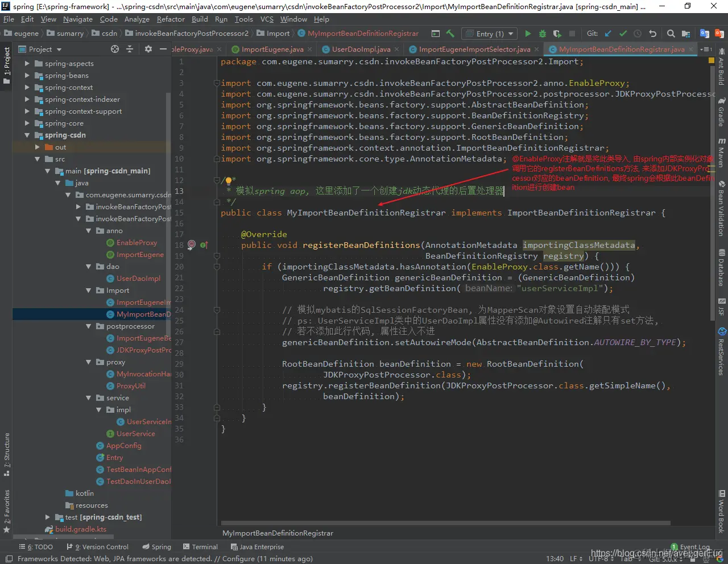Viewport: 728px width, 564px height.
Task: Expand the out folder
Action: click(x=38, y=147)
